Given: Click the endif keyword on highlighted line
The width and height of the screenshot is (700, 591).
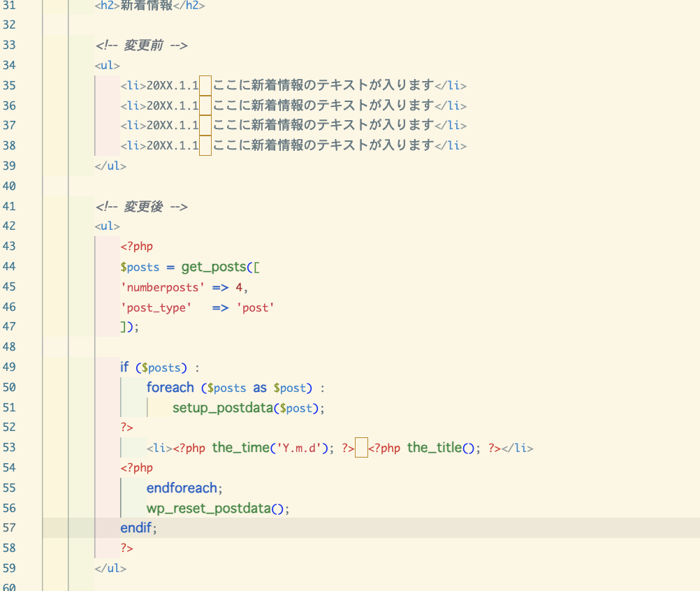Looking at the screenshot, I should (x=136, y=528).
